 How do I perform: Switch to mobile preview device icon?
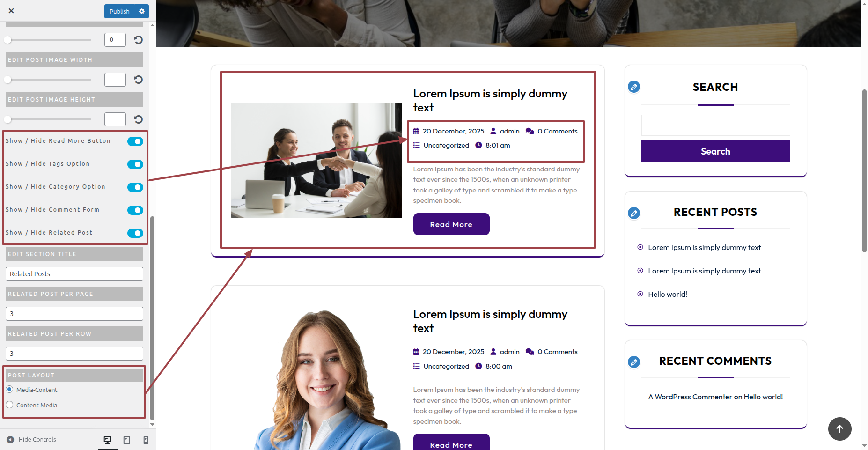(x=146, y=440)
